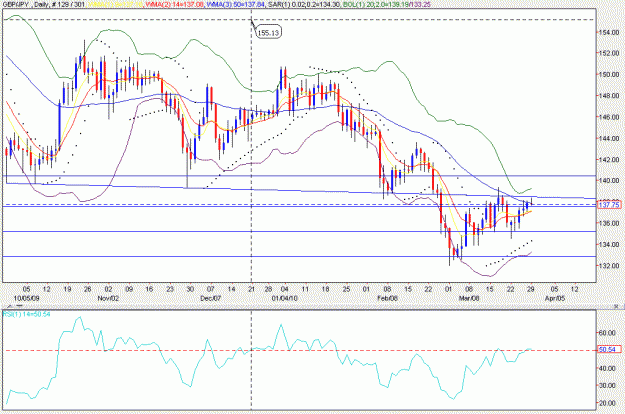
Task: Click the 28 day tick label
Action: click(x=268, y=289)
